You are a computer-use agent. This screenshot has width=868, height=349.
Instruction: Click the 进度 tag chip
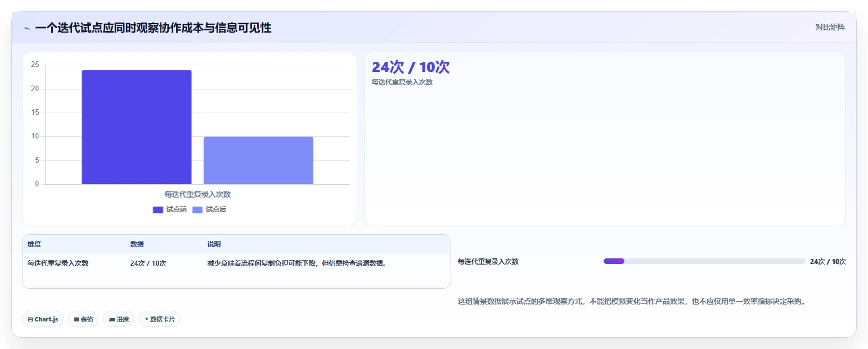pos(119,319)
